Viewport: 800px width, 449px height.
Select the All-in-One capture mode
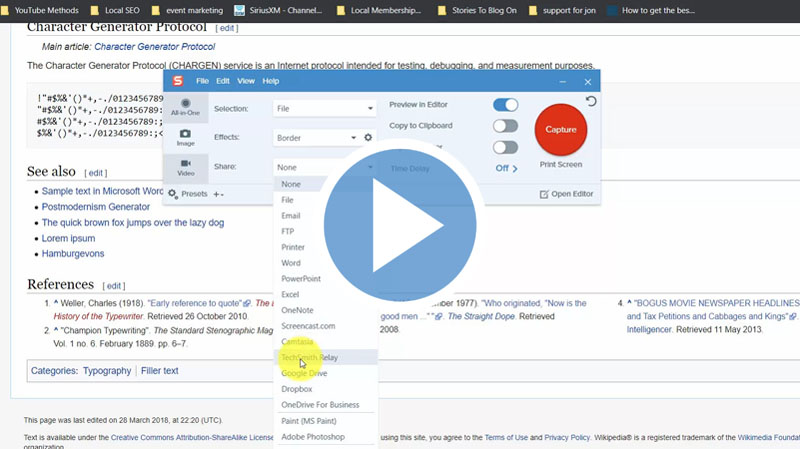coord(184,108)
